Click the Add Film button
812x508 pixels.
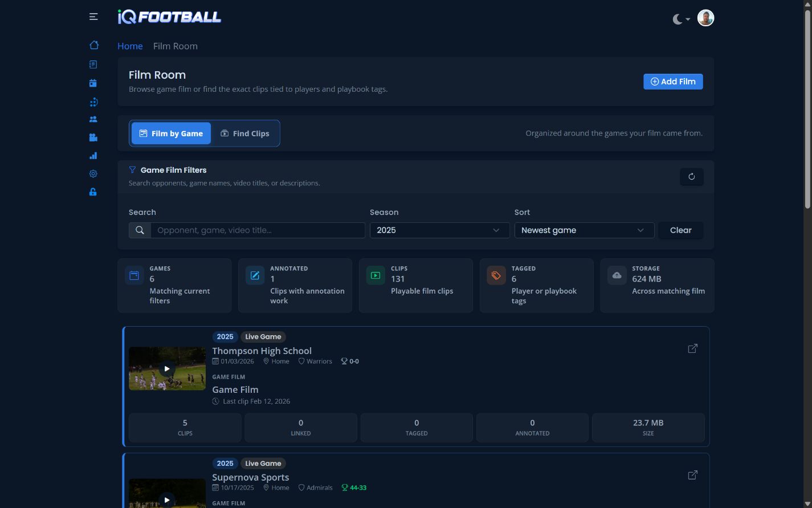[x=673, y=82]
